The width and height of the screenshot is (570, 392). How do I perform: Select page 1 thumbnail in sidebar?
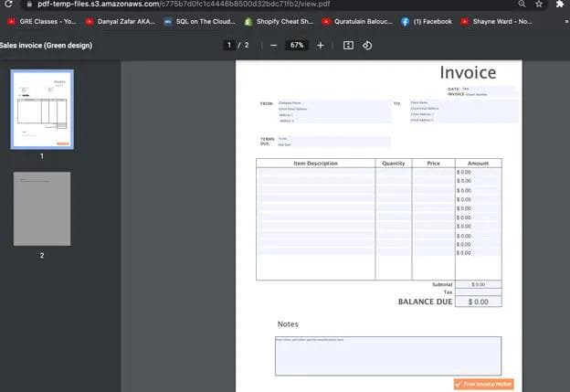point(41,110)
